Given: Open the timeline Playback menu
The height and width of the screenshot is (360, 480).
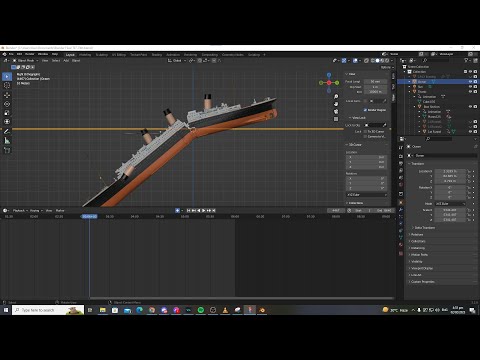Looking at the screenshot, I should pyautogui.click(x=20, y=210).
